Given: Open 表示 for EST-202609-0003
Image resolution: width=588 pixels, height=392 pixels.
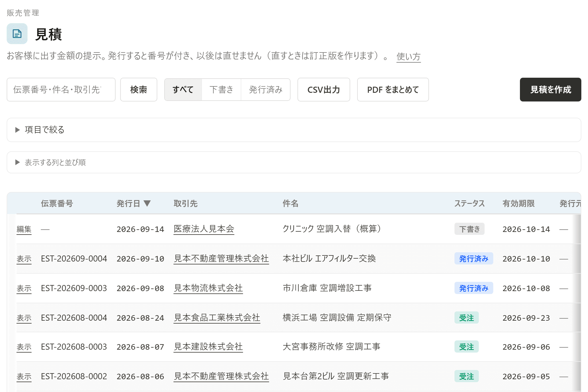Looking at the screenshot, I should point(24,288).
